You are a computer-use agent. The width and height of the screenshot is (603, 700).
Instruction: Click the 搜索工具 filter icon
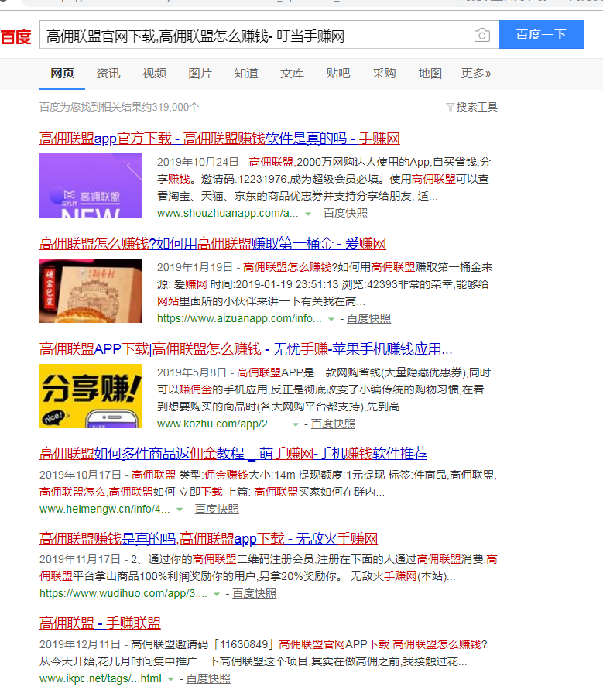450,107
